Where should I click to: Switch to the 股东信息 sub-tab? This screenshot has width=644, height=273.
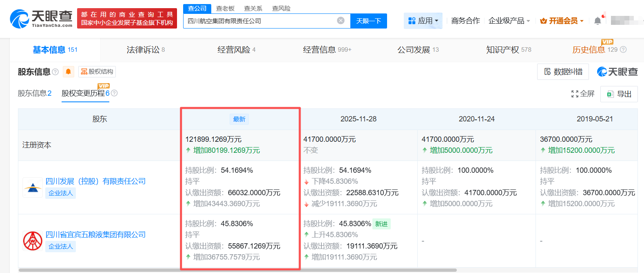[35, 93]
